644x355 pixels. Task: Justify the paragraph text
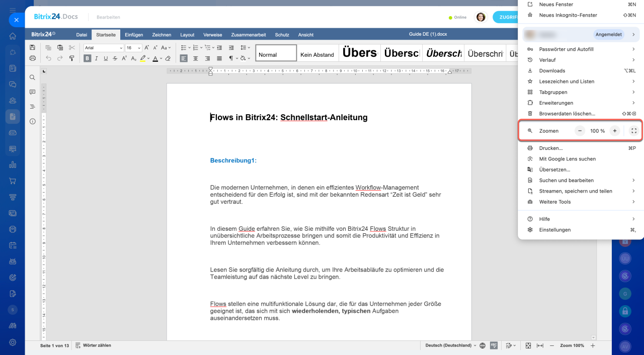coord(219,58)
